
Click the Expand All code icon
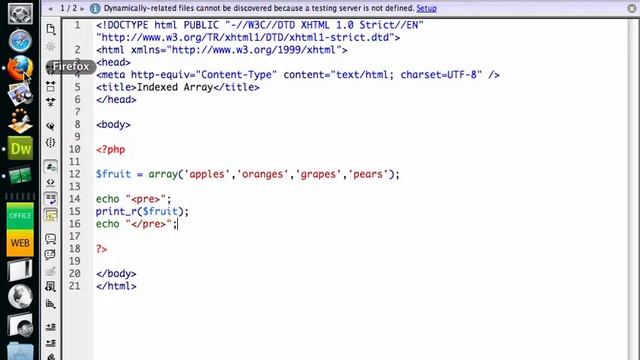point(51,102)
